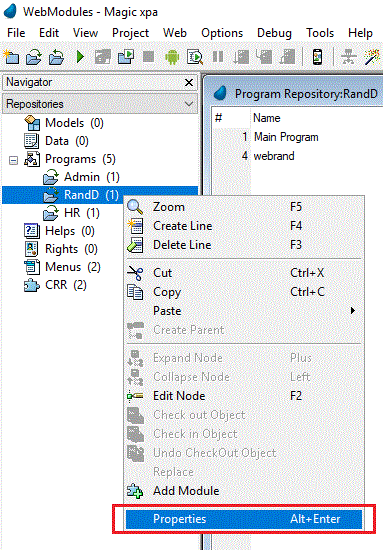Click the Android robot toolbar icon
Image resolution: width=383 pixels, height=550 pixels.
click(x=172, y=57)
